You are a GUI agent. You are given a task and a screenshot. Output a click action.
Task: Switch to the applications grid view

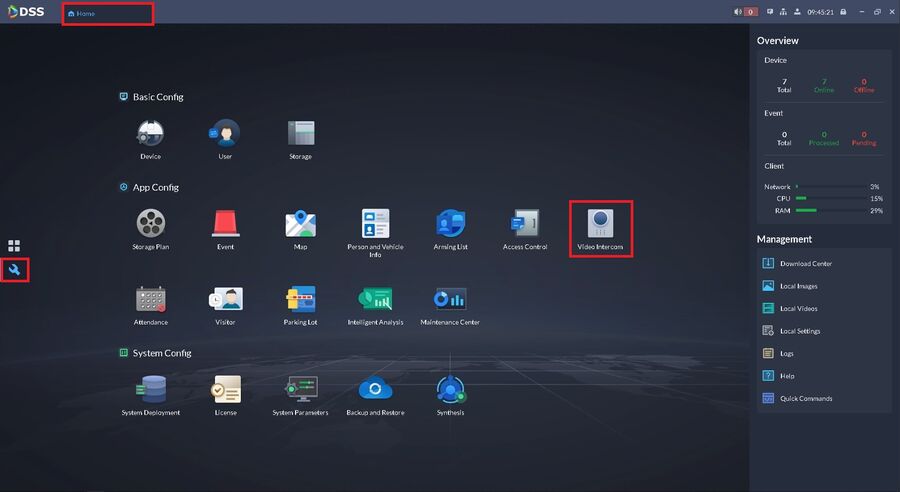pos(14,246)
